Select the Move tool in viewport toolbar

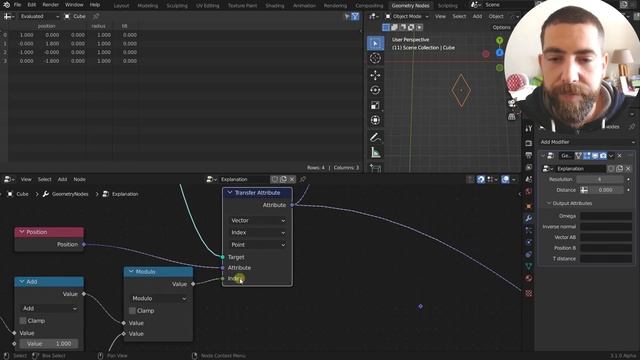coord(375,75)
